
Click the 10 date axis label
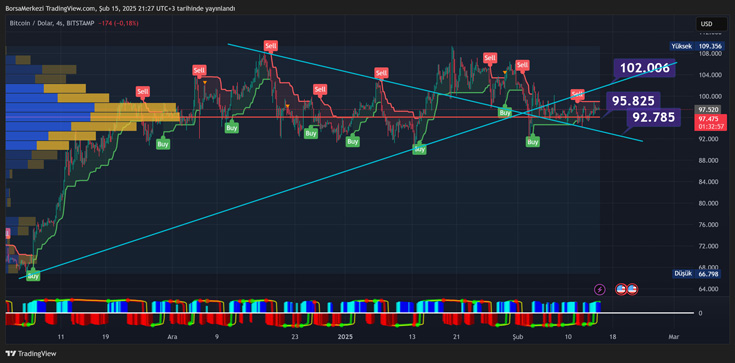[x=568, y=337]
